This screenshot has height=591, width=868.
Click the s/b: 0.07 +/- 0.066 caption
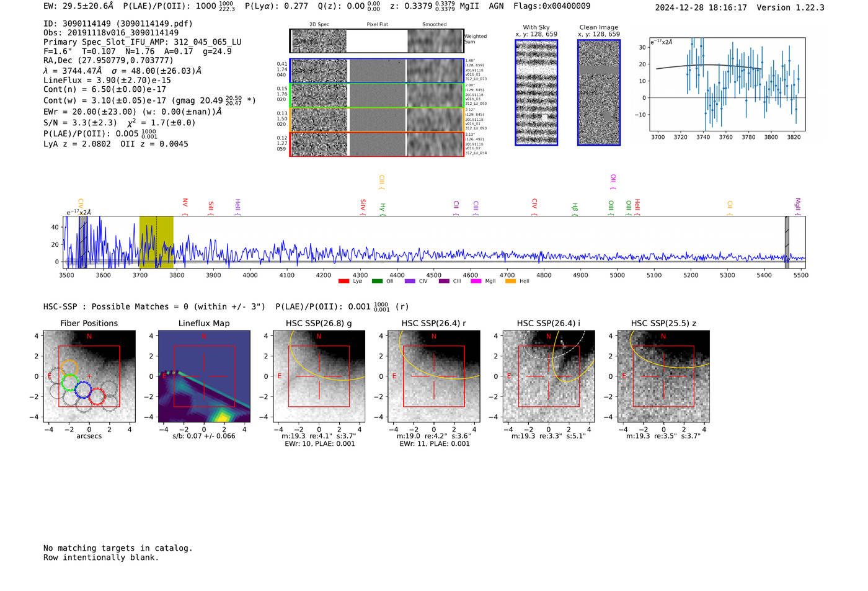tap(204, 436)
